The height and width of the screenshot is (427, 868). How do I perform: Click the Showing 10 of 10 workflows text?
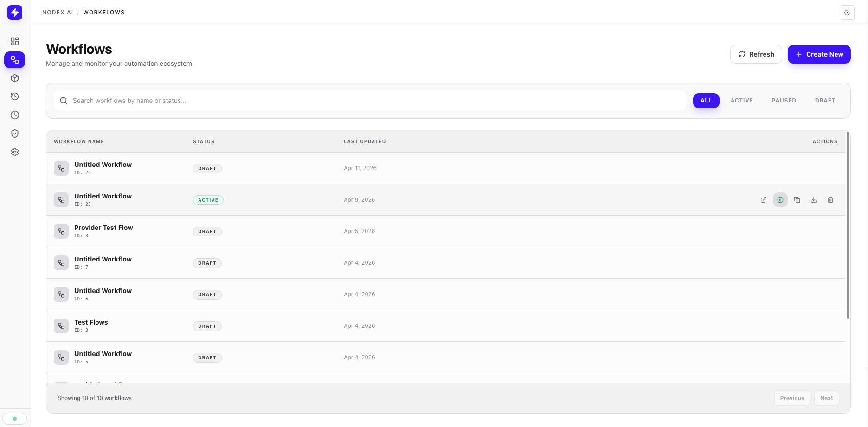tap(95, 398)
